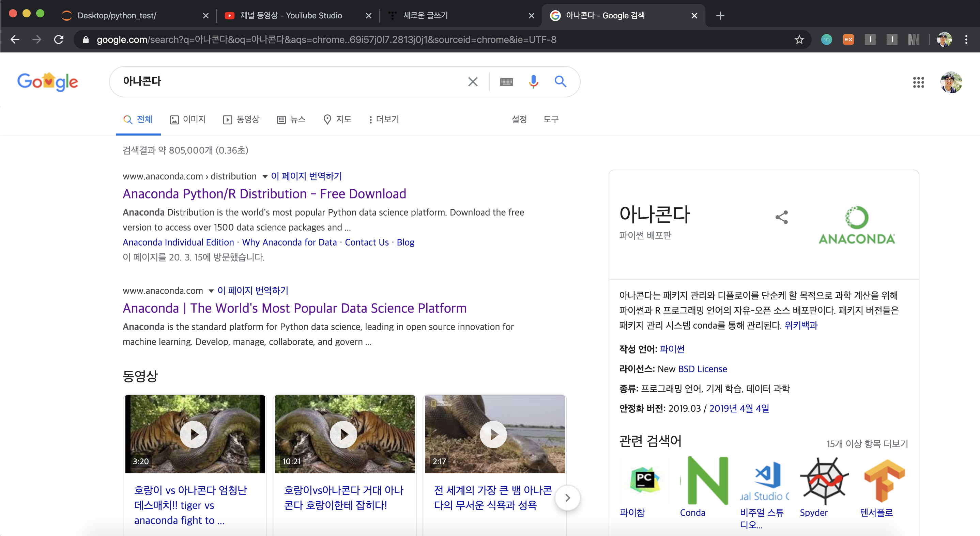This screenshot has width=980, height=536.
Task: Play the 3:20 tiger vs anaconda video
Action: tap(194, 434)
